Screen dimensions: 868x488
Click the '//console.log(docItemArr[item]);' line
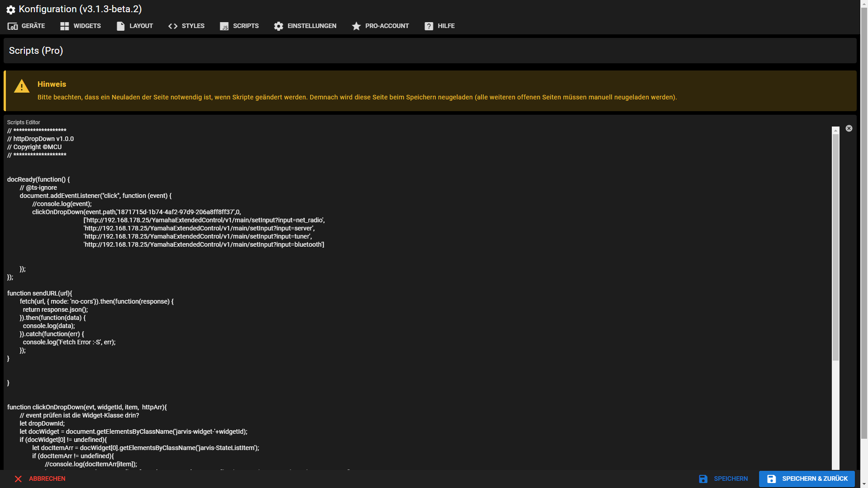91,464
